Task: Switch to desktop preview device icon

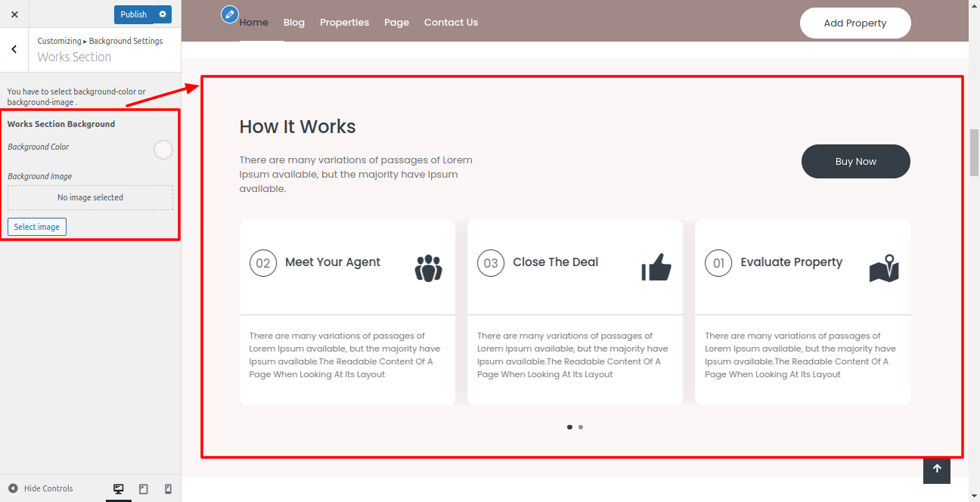Action: tap(119, 489)
